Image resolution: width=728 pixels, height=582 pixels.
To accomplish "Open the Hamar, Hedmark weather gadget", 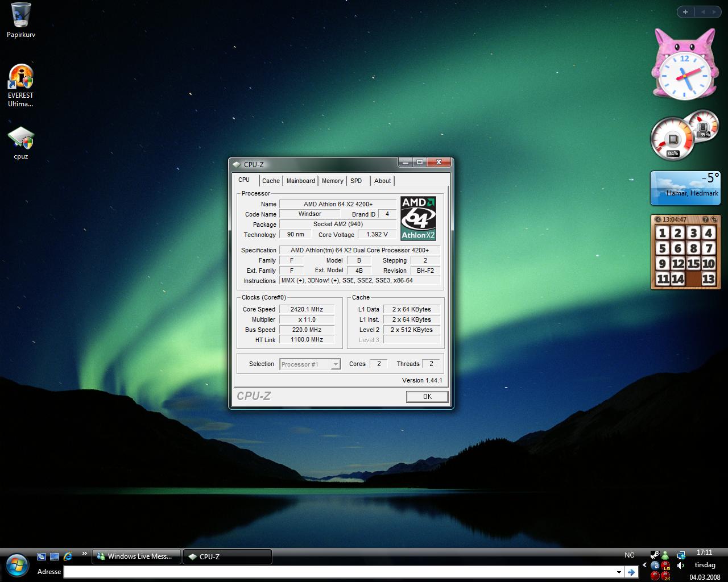I will click(x=685, y=188).
